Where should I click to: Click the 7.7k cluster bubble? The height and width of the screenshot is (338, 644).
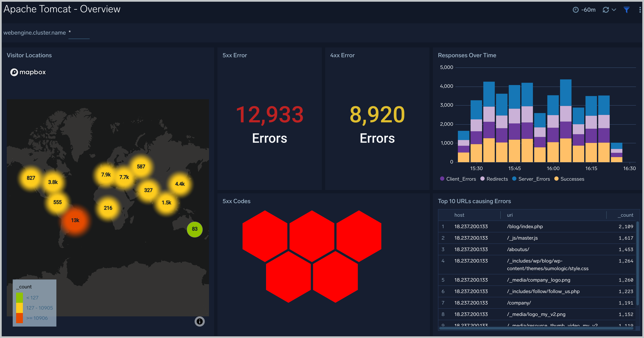click(x=124, y=177)
